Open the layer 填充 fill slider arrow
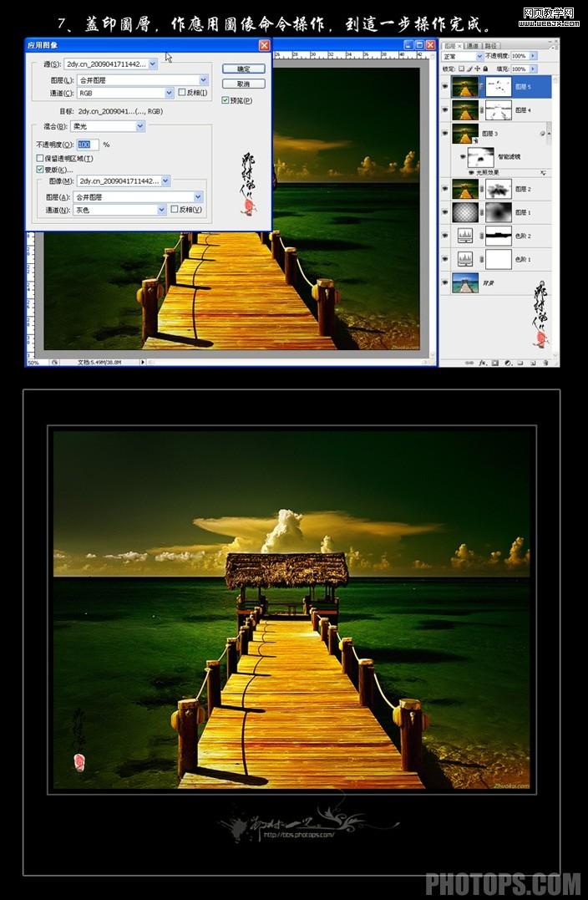Image resolution: width=588 pixels, height=900 pixels. click(534, 69)
